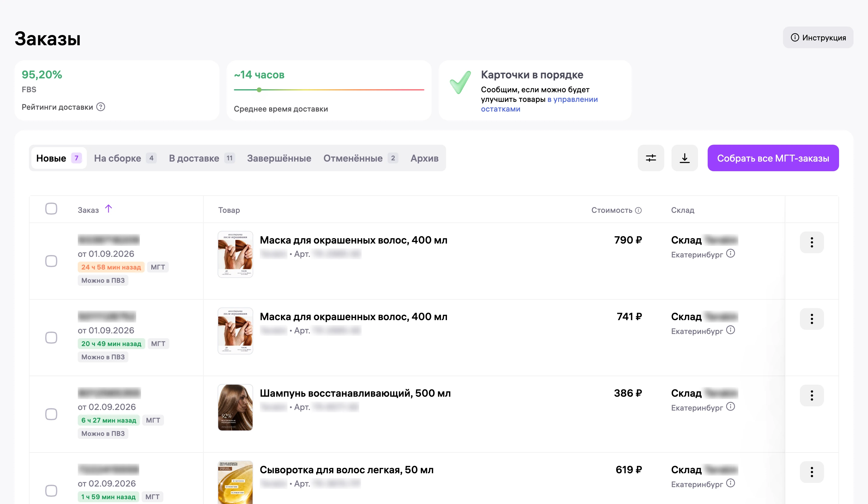Open the Архив tab
This screenshot has height=504, width=868.
click(x=424, y=158)
